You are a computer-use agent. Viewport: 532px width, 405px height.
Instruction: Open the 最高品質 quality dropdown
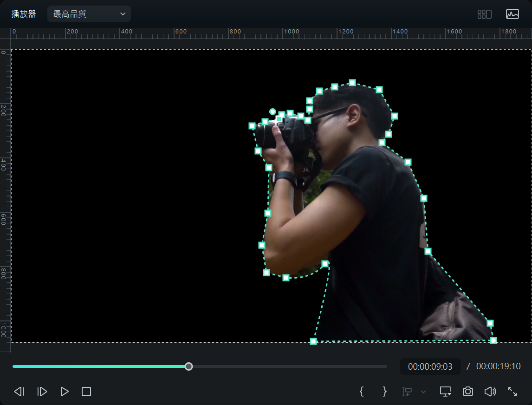pyautogui.click(x=89, y=14)
